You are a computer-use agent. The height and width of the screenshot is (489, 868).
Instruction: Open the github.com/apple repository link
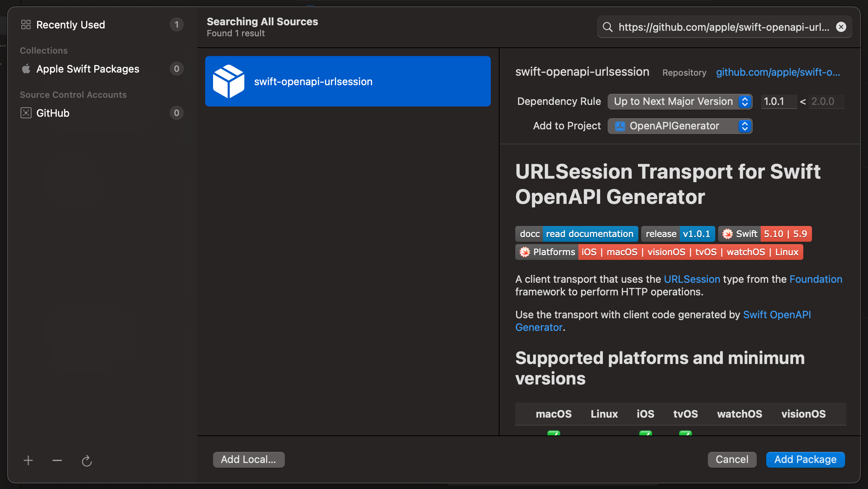pyautogui.click(x=778, y=72)
